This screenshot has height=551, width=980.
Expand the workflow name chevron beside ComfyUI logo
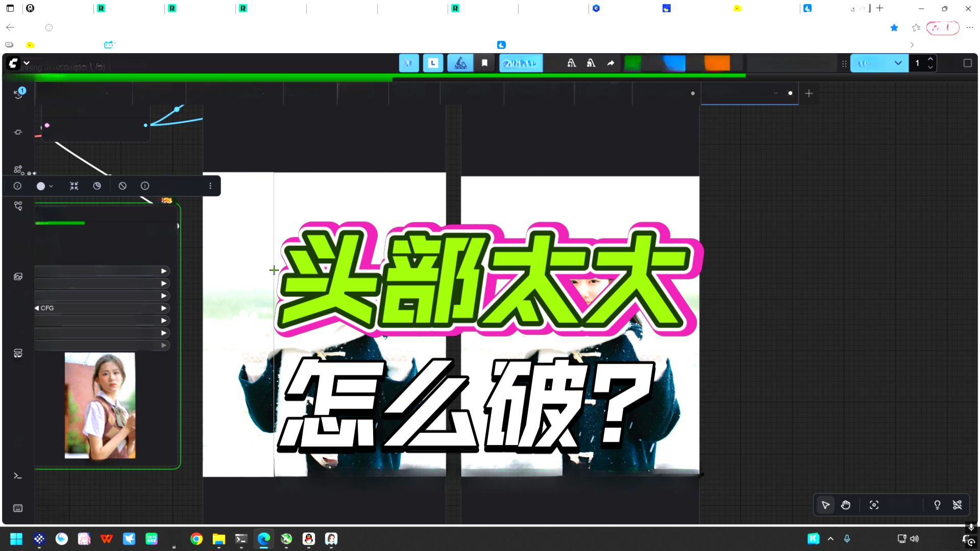pos(27,63)
